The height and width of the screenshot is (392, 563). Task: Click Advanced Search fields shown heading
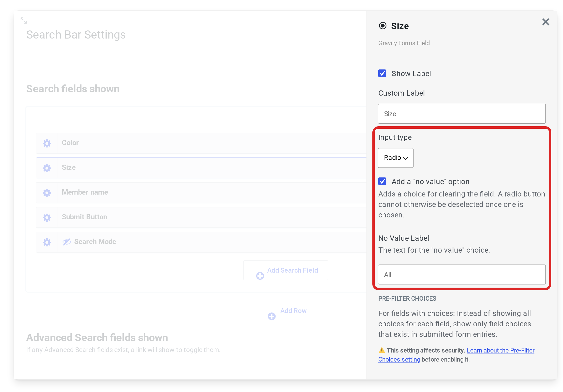point(97,338)
